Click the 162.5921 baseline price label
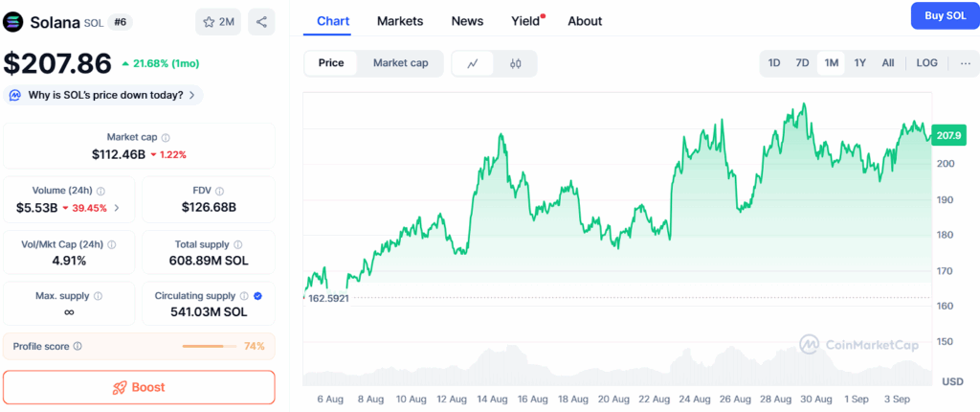This screenshot has height=412, width=980. 327,298
